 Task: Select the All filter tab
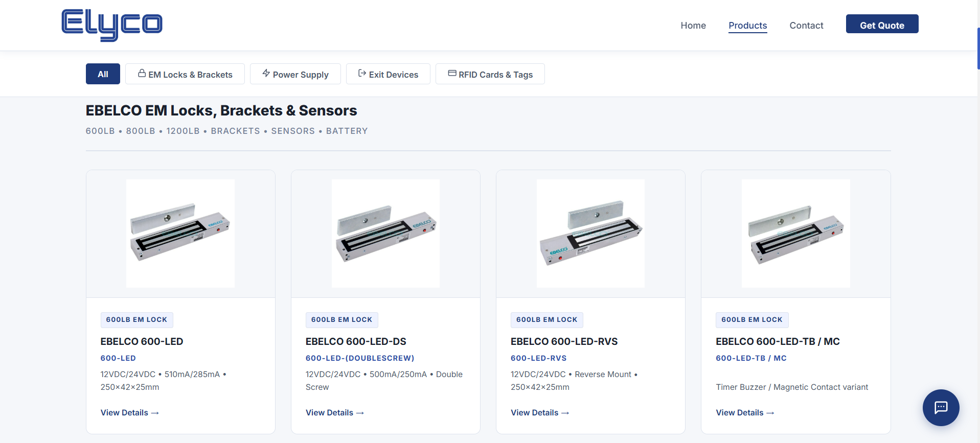(x=103, y=74)
